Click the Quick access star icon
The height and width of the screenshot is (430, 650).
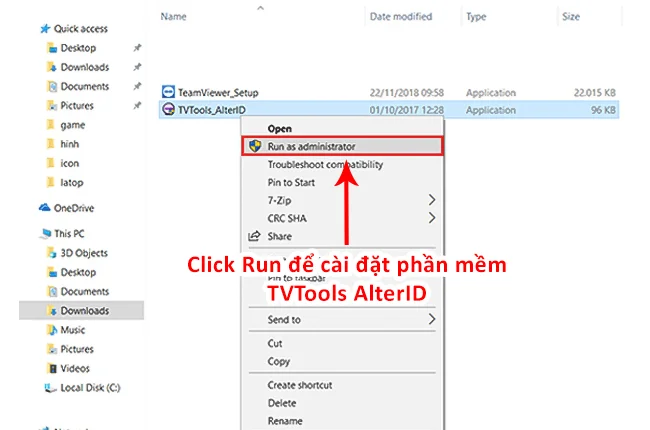[x=45, y=29]
